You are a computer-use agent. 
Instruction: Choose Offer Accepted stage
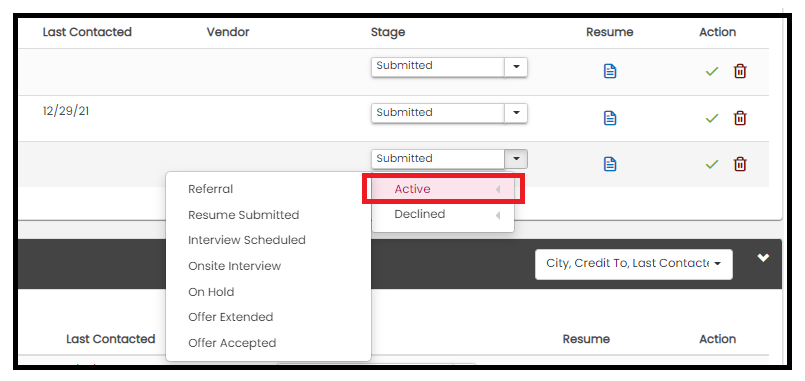[232, 343]
